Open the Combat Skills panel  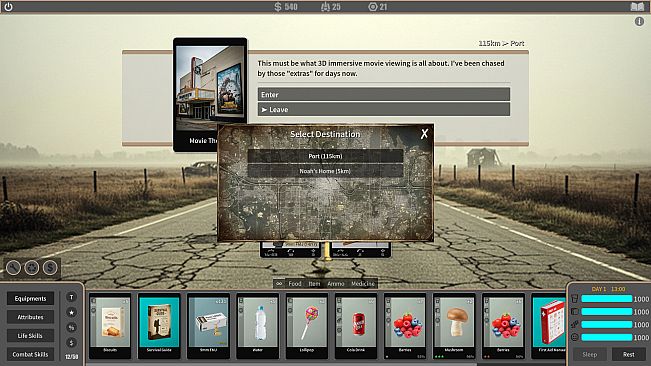(x=30, y=354)
